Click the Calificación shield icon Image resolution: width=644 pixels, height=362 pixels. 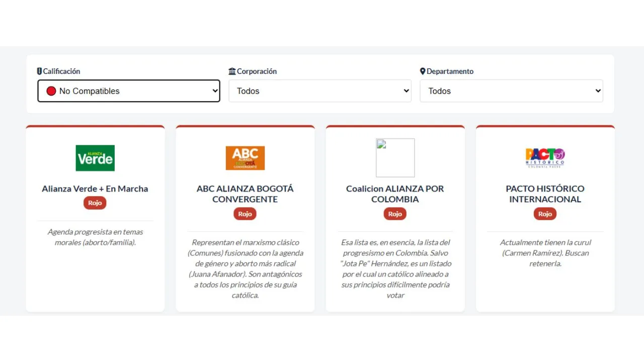click(39, 71)
